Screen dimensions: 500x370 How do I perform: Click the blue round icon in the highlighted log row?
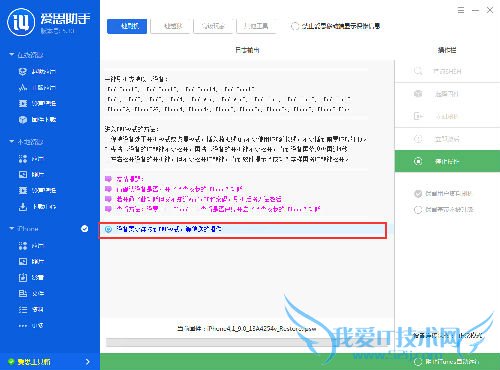108,229
